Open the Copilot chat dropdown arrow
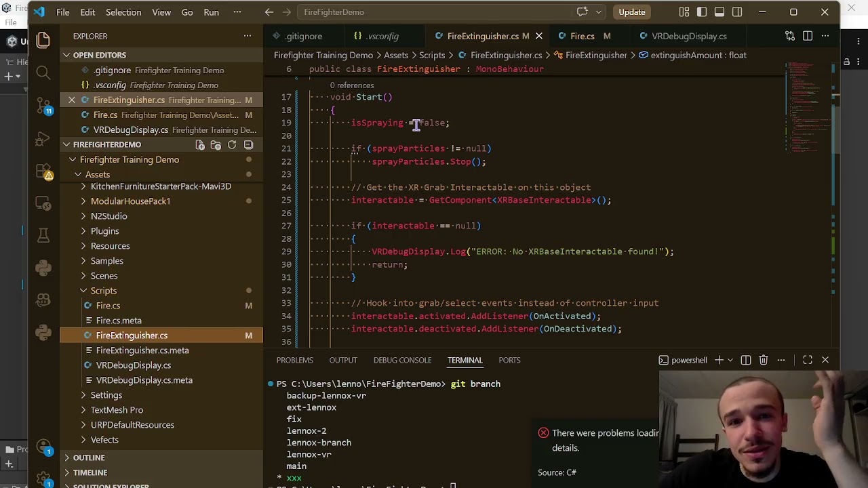The width and height of the screenshot is (868, 488). 599,12
